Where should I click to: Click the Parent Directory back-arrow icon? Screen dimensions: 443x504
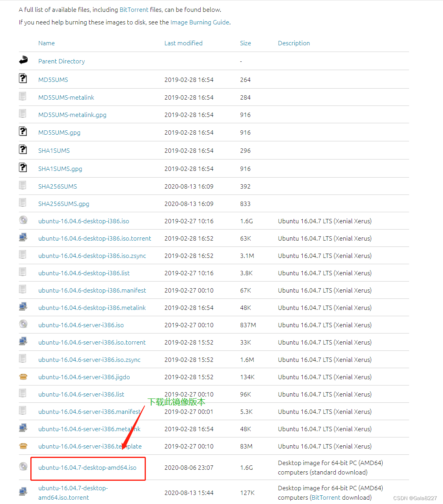click(23, 60)
